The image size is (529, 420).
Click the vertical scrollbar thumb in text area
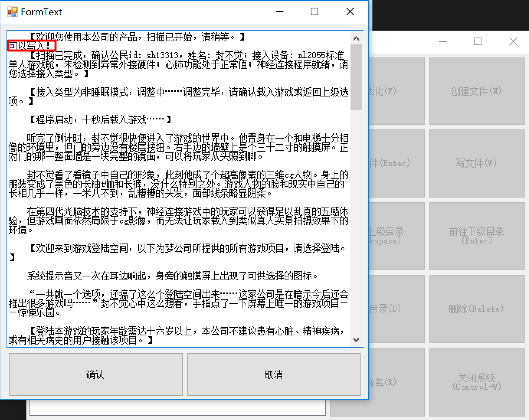(356, 77)
